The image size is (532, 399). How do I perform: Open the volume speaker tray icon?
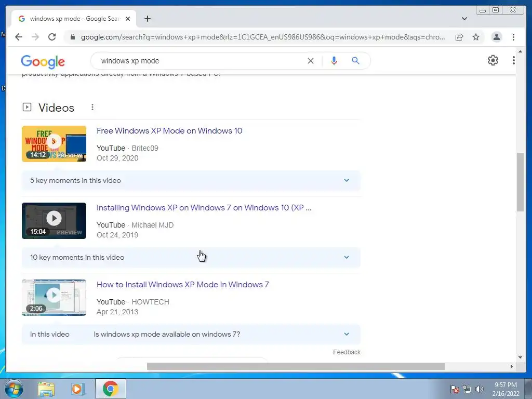point(479,389)
